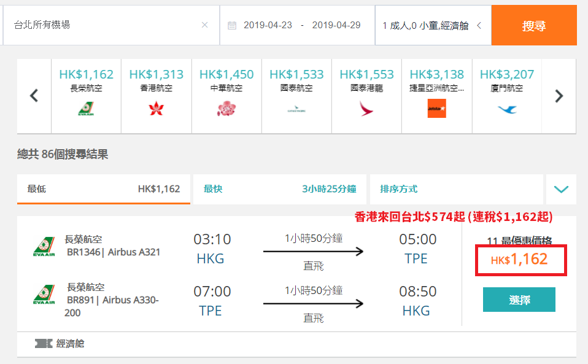The image size is (588, 364).
Task: Expand the sort options chevron
Action: 561,189
